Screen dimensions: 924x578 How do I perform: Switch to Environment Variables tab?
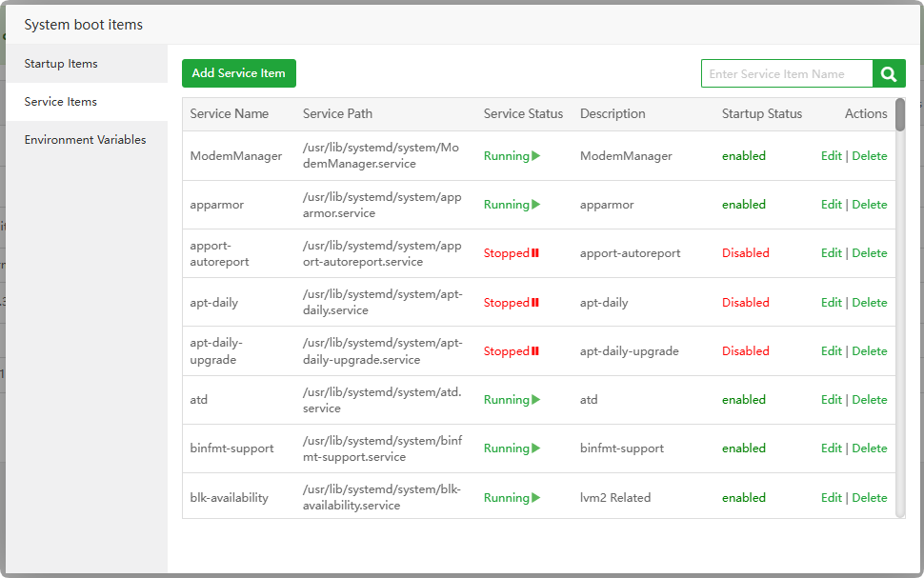tap(85, 140)
